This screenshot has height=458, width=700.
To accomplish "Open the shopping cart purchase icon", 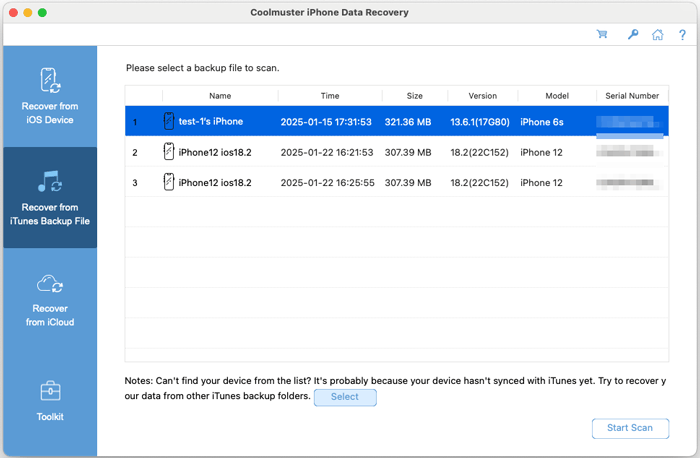I will click(x=602, y=34).
